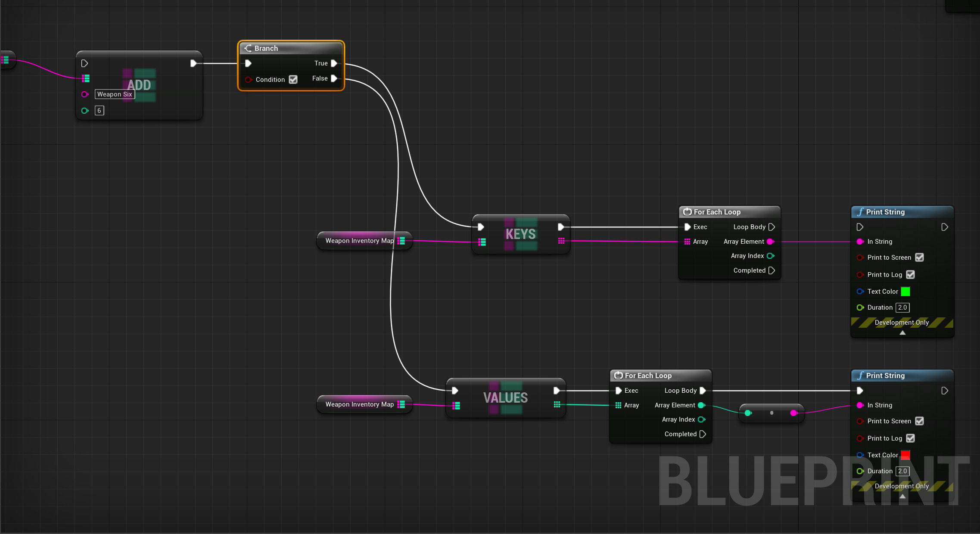Click VALUES node's input exec pin
The width and height of the screenshot is (980, 534).
point(455,391)
